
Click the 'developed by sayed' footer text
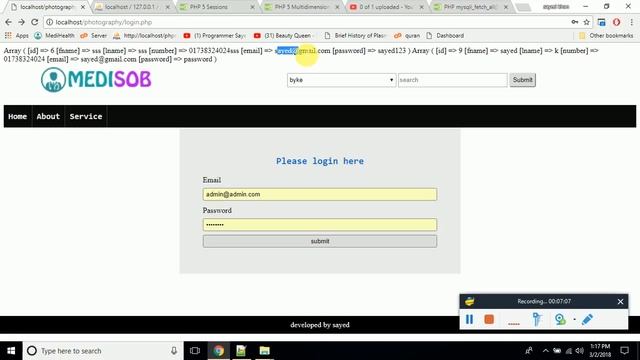pyautogui.click(x=320, y=325)
